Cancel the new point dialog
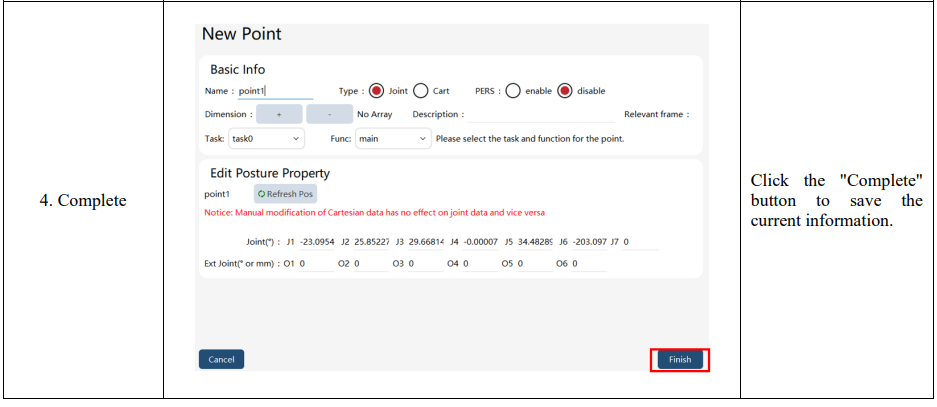 221,360
